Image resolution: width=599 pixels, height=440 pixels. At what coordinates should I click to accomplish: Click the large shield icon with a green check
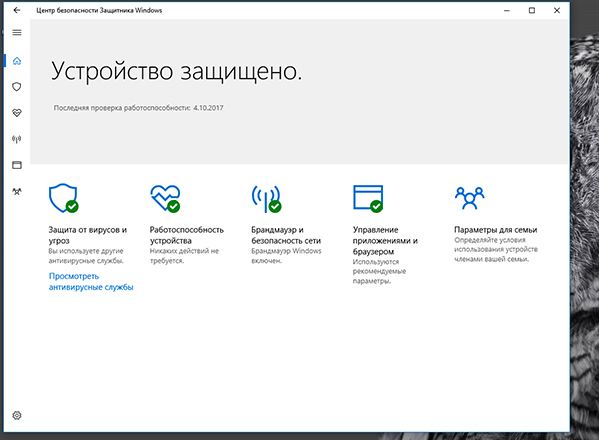click(63, 198)
